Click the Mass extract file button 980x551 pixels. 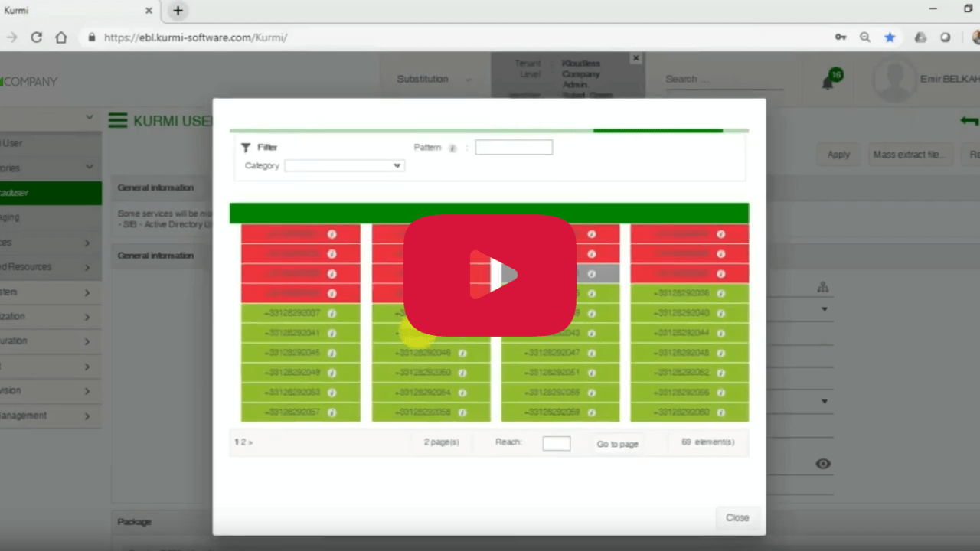point(910,155)
